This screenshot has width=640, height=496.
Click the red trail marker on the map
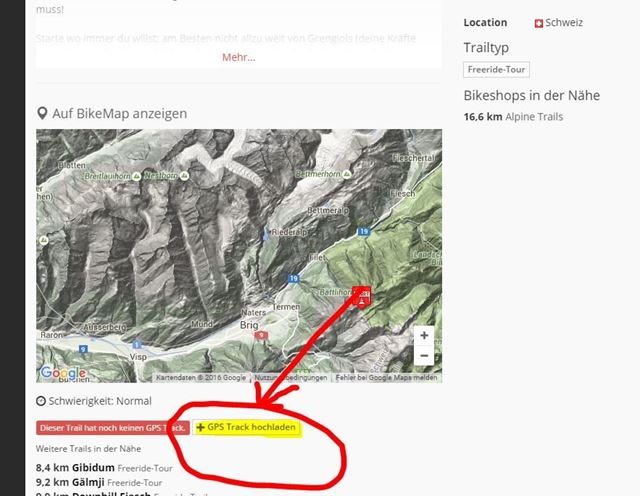364,294
